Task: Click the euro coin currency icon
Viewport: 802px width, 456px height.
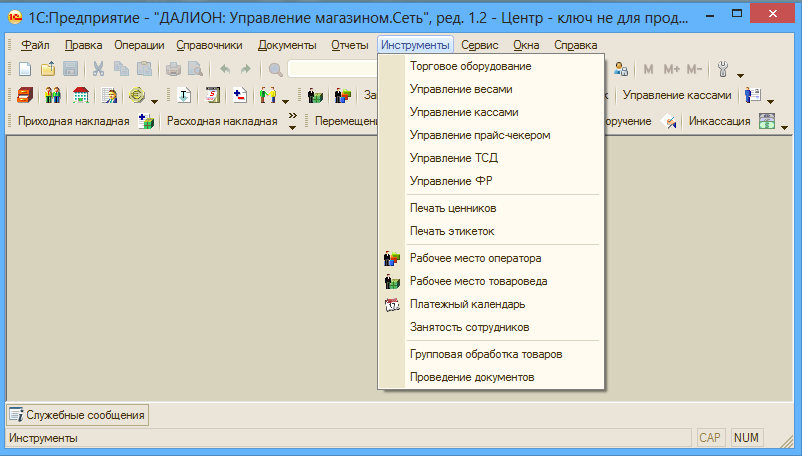Action: click(137, 95)
